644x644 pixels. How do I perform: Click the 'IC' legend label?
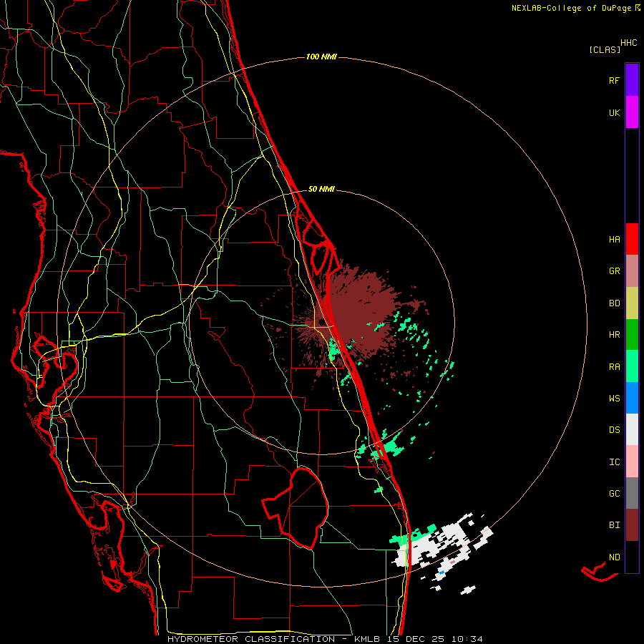(x=614, y=462)
